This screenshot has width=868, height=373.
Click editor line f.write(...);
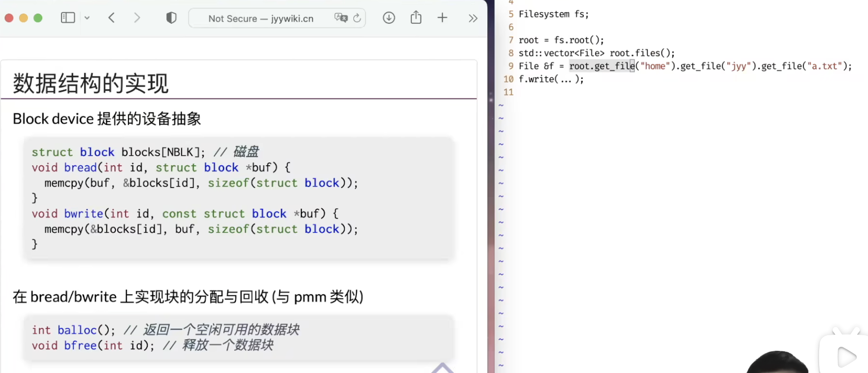[x=551, y=79]
